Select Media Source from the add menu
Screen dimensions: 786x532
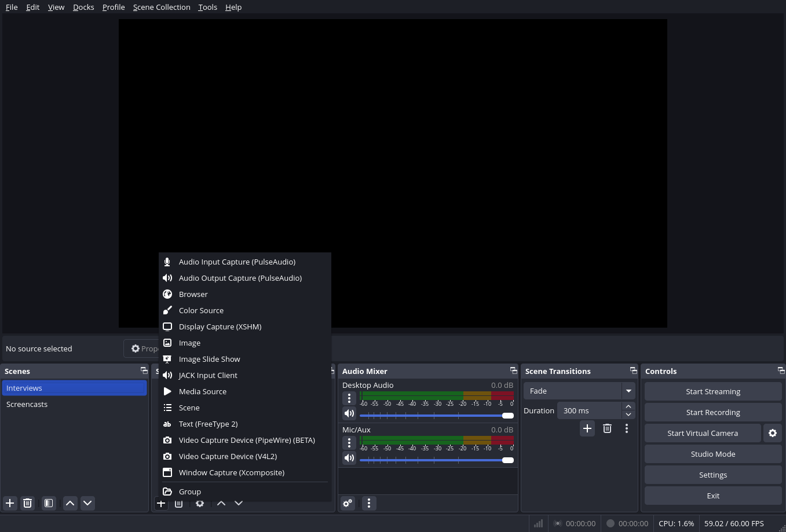pos(203,391)
